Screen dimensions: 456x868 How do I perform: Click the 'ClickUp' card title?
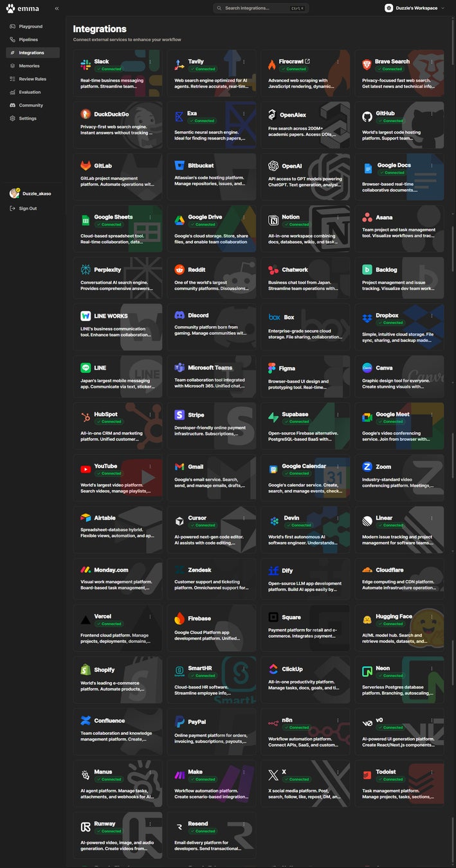292,669
